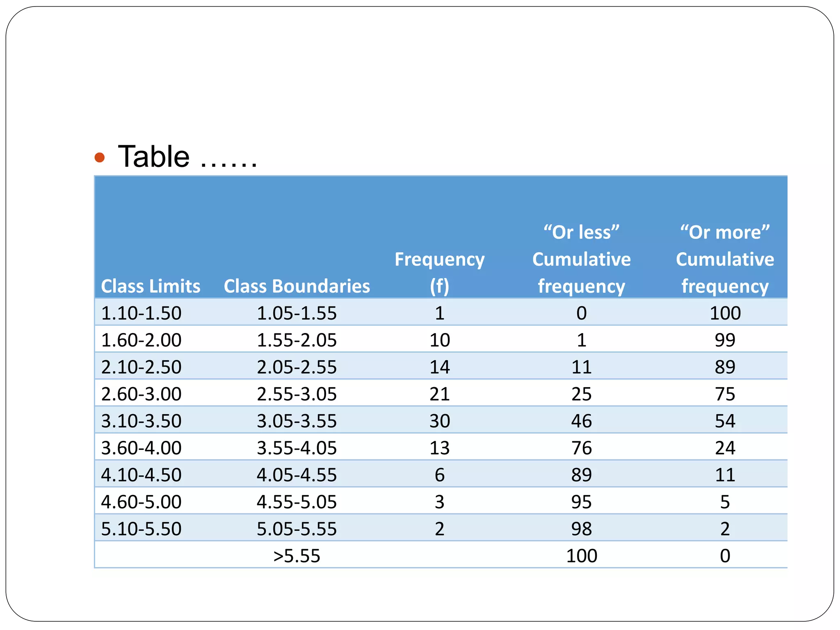Screen dimensions: 840x630
Task: Select frequency value 3 in 4.60-5.00 row
Action: [x=440, y=502]
